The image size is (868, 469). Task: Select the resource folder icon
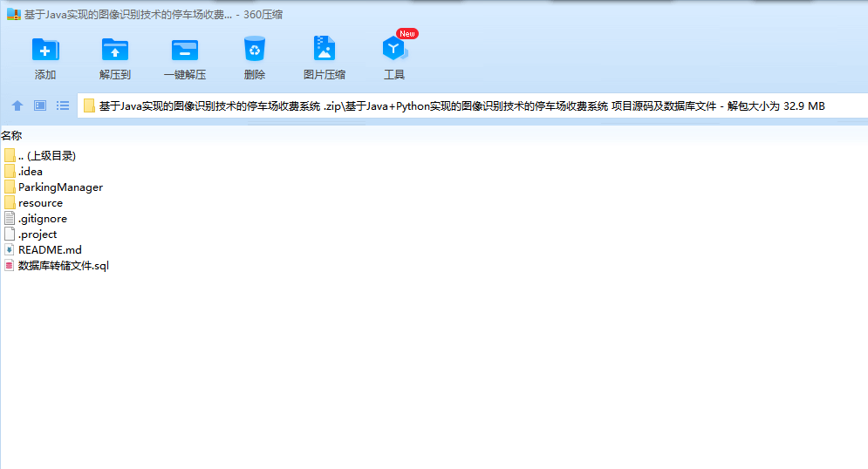10,202
